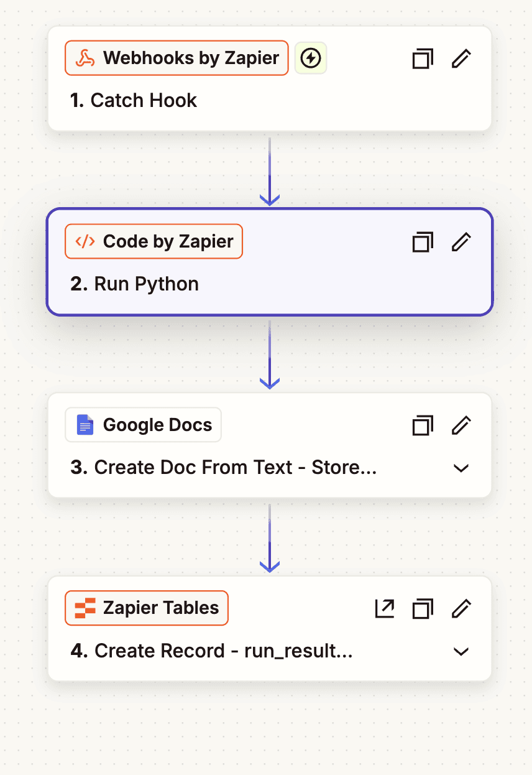Click the Code by Zapier app badge
The image size is (532, 775).
click(x=154, y=241)
